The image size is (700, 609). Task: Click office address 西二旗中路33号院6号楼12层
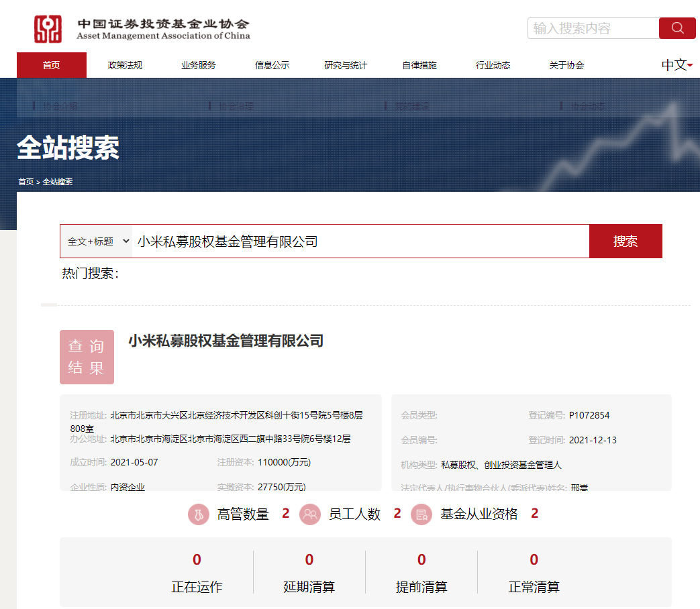point(295,439)
